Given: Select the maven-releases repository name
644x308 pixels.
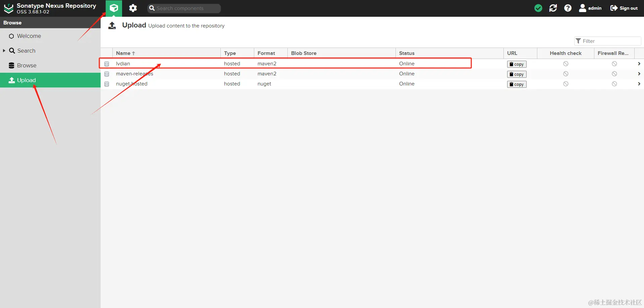Looking at the screenshot, I should tap(135, 74).
